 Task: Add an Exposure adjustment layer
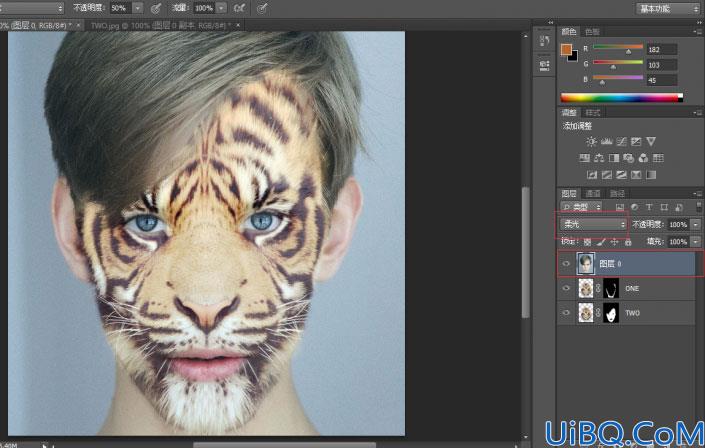(636, 142)
